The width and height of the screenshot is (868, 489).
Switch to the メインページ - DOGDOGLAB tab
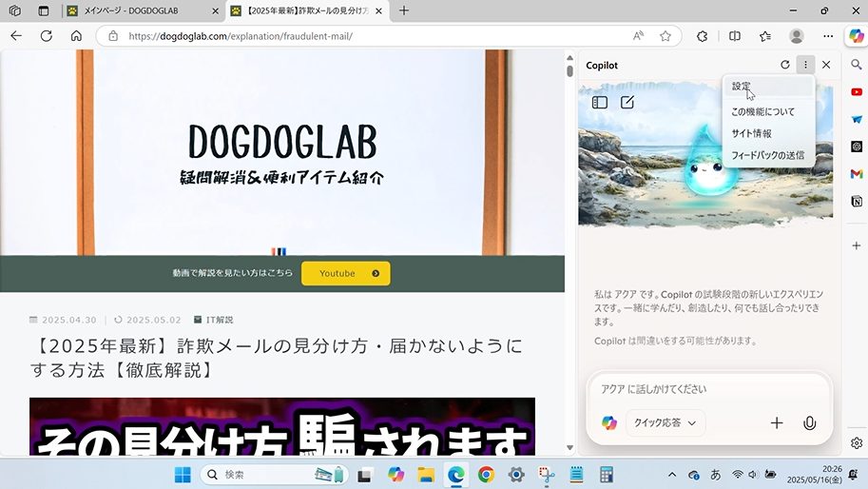point(143,10)
